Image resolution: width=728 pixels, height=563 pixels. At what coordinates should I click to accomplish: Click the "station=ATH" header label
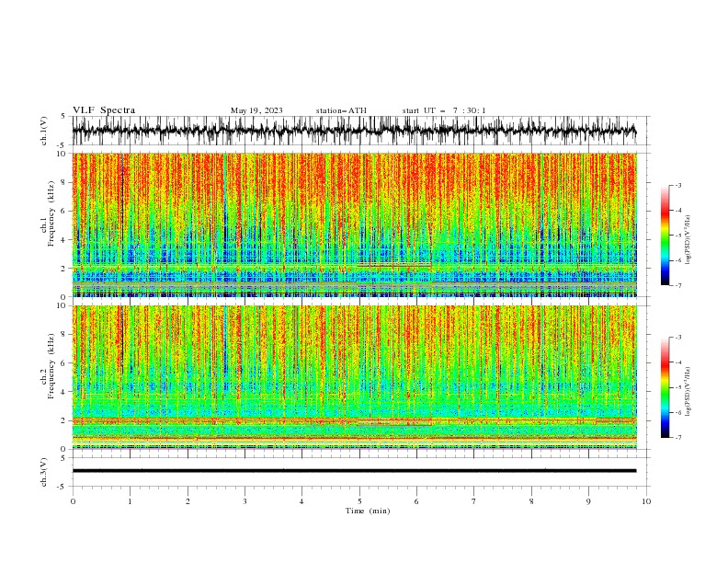point(341,110)
